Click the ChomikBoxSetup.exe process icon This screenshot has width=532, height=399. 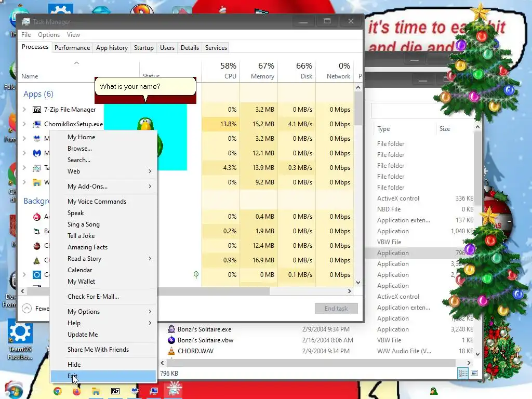click(37, 124)
